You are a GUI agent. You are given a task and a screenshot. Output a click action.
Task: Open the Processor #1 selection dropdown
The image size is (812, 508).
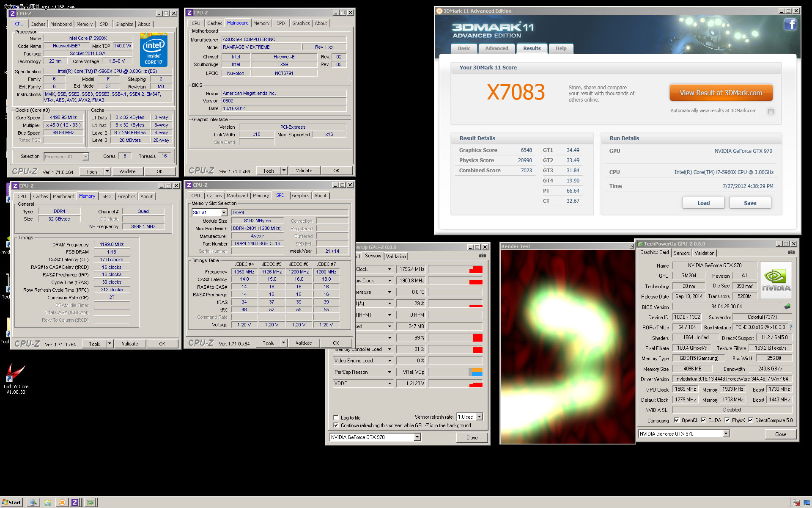click(x=85, y=157)
